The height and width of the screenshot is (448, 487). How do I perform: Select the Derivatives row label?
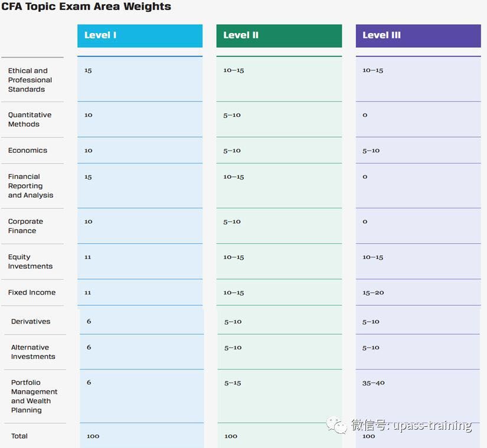[x=31, y=322]
